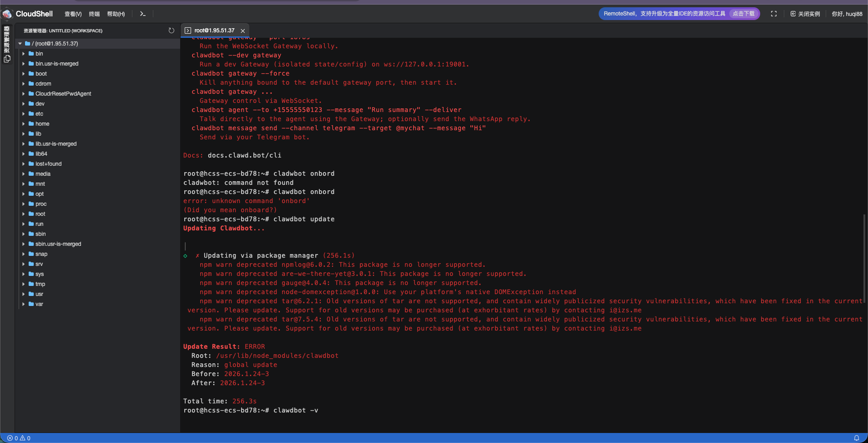Open the 你好, huqi88 user menu

847,14
